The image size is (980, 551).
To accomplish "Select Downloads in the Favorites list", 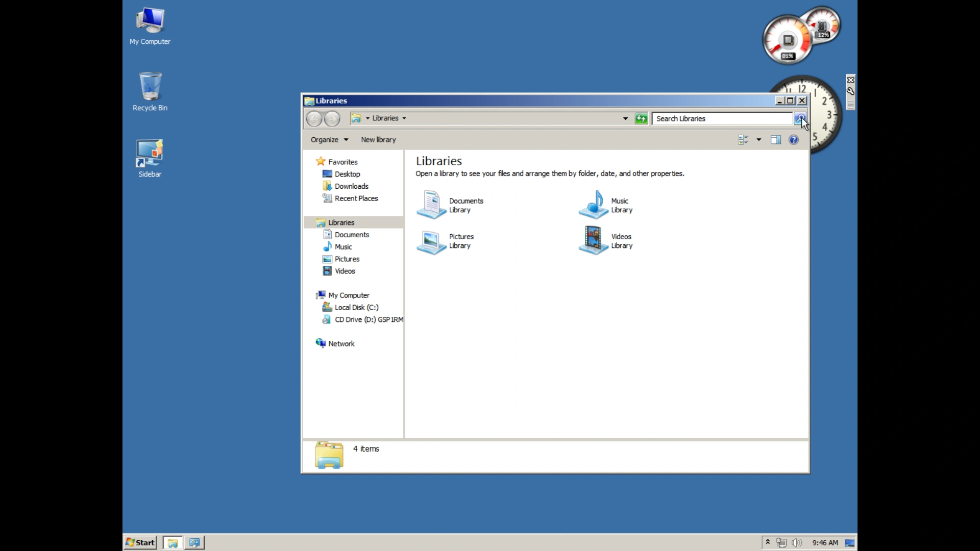I will (351, 186).
